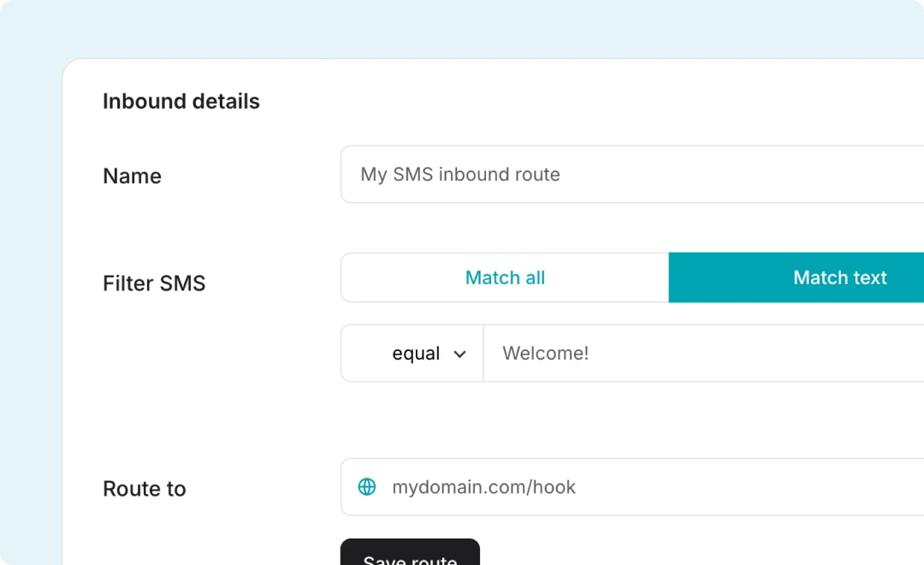Click the Welcome! filter text field
924x565 pixels.
point(703,354)
